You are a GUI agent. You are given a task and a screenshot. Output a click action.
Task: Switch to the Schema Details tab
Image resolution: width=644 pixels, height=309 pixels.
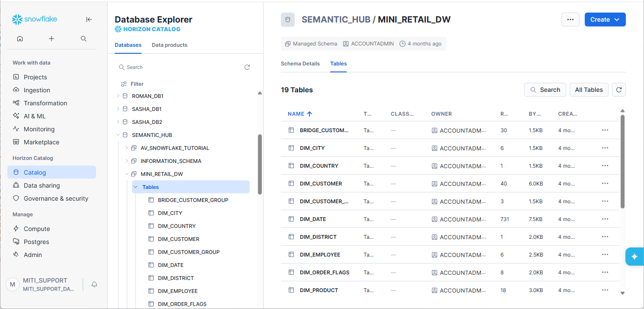(300, 64)
